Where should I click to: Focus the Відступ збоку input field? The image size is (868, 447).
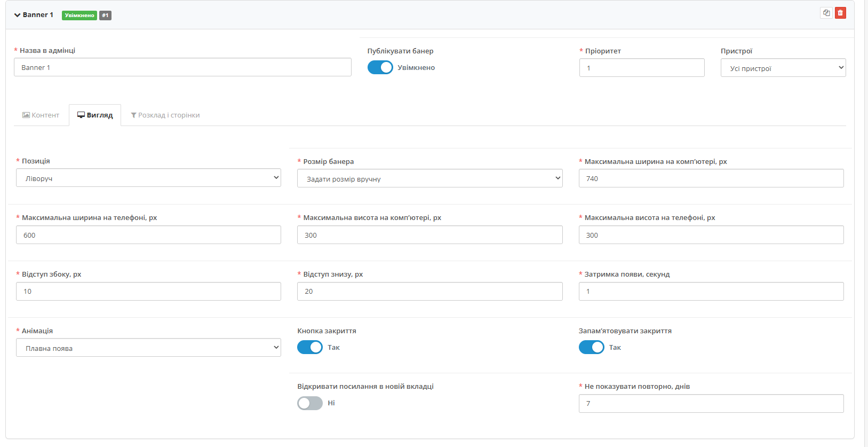click(x=148, y=291)
